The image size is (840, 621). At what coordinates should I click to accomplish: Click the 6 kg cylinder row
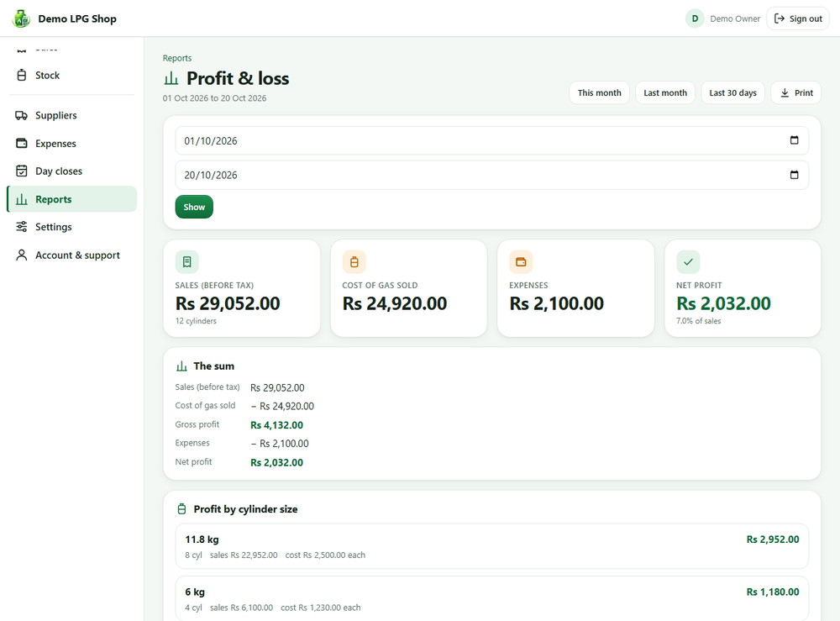[x=491, y=598]
